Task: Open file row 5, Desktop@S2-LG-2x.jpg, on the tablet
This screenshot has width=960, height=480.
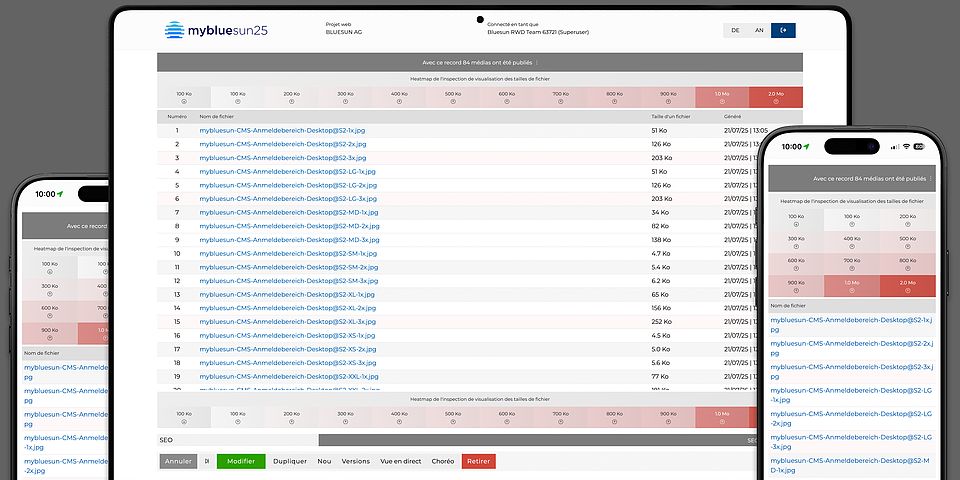Action: click(x=288, y=185)
